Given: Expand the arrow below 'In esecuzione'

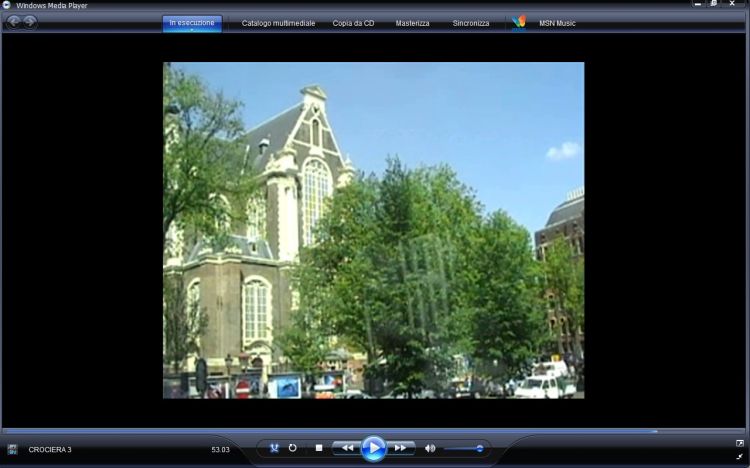Looking at the screenshot, I should (192, 30).
